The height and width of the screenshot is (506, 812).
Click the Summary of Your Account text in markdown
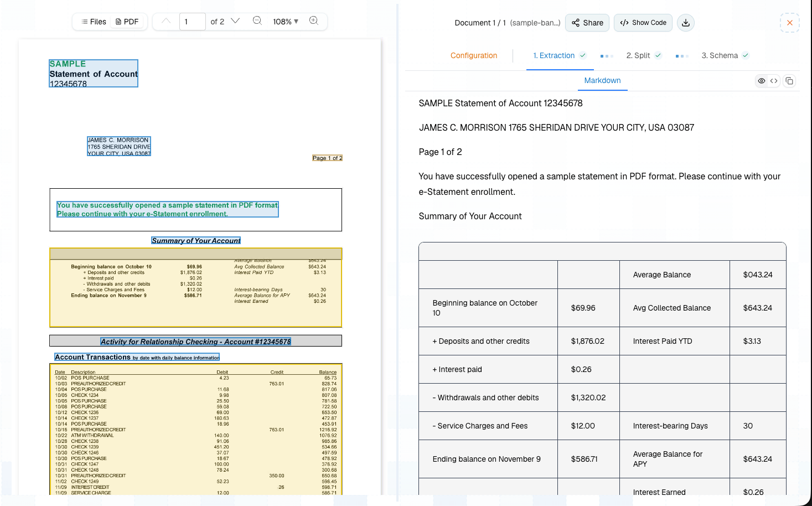[470, 216]
